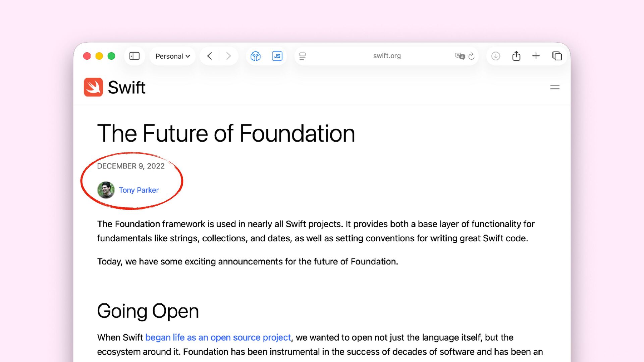Open Tony Parker's author link

(x=139, y=190)
